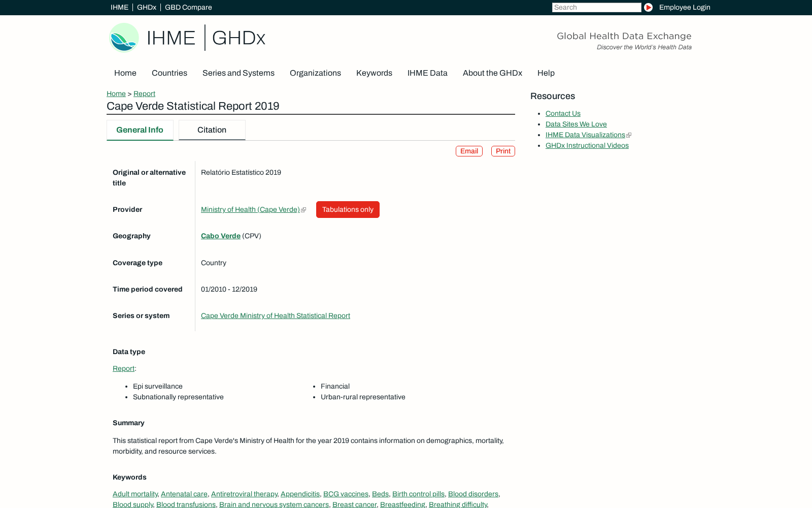
Task: Click external link icon beside IHME Data Visualizations
Action: (x=629, y=135)
